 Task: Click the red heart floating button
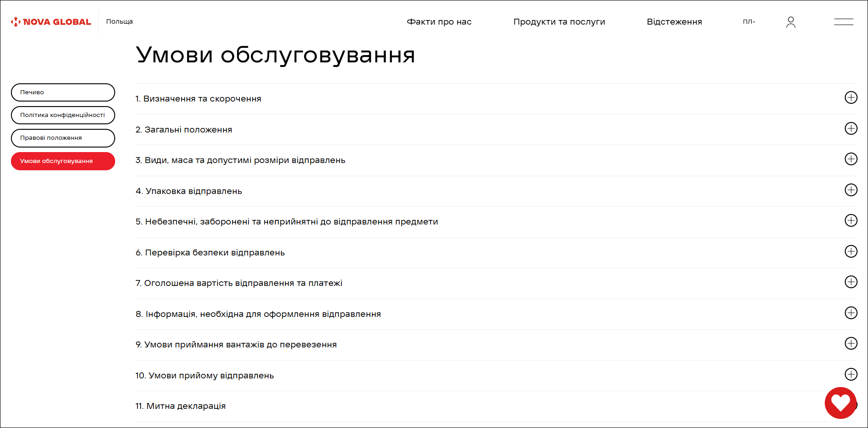click(x=840, y=403)
